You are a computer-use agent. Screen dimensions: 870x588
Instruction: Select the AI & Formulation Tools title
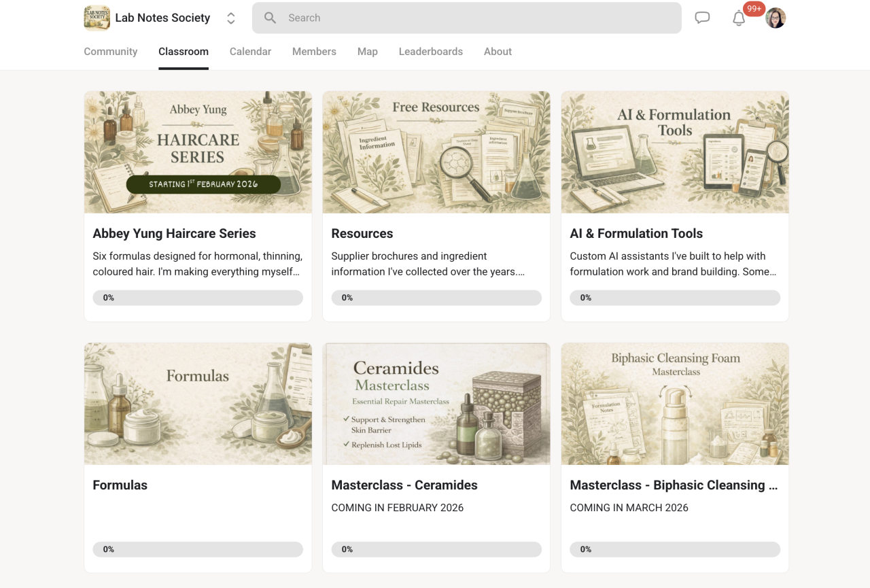[636, 234]
